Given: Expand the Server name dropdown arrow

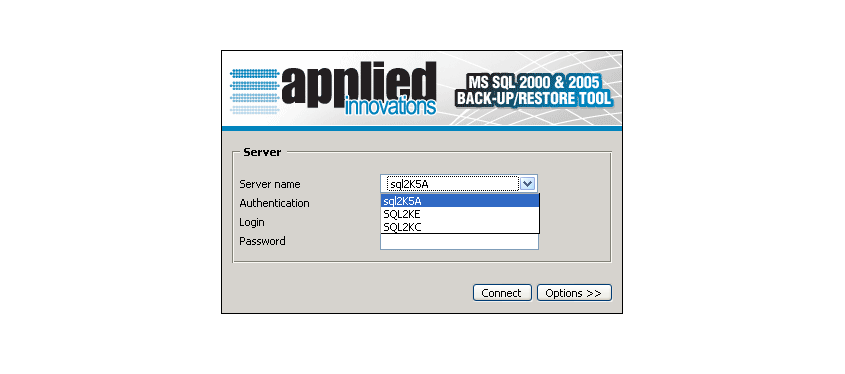Looking at the screenshot, I should tap(528, 184).
